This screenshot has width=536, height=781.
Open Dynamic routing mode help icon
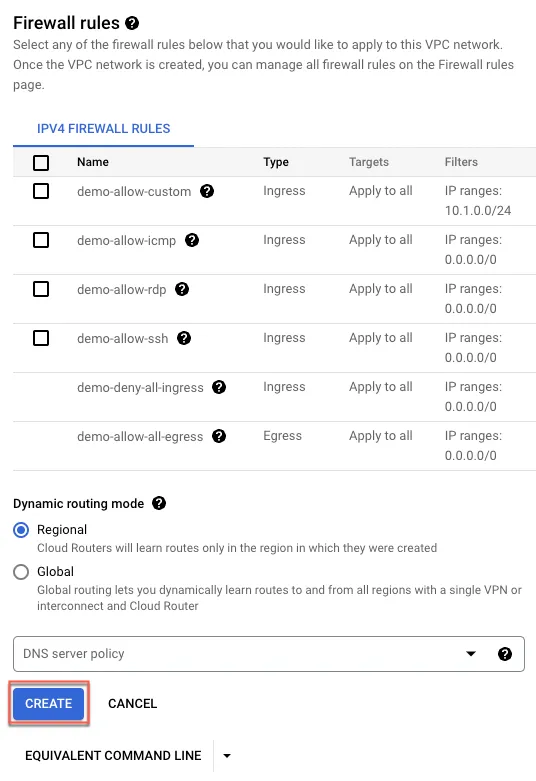(159, 503)
